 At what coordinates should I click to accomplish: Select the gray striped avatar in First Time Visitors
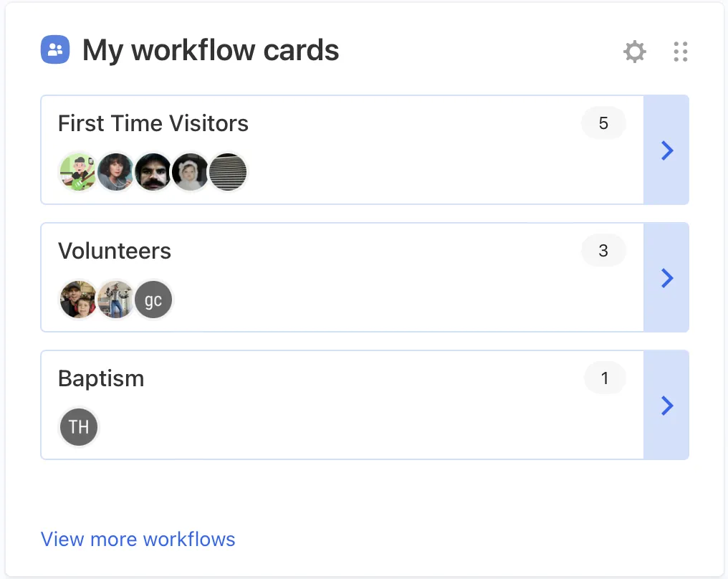point(228,172)
